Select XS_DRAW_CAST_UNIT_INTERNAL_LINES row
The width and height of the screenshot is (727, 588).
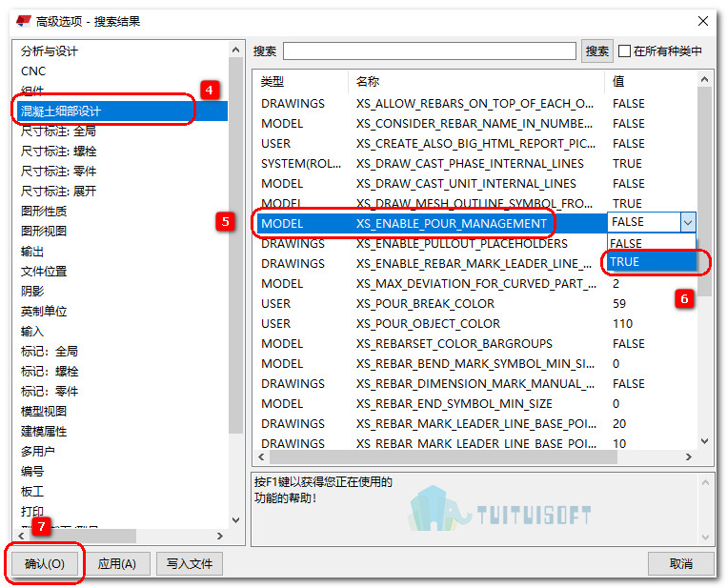coord(475,184)
